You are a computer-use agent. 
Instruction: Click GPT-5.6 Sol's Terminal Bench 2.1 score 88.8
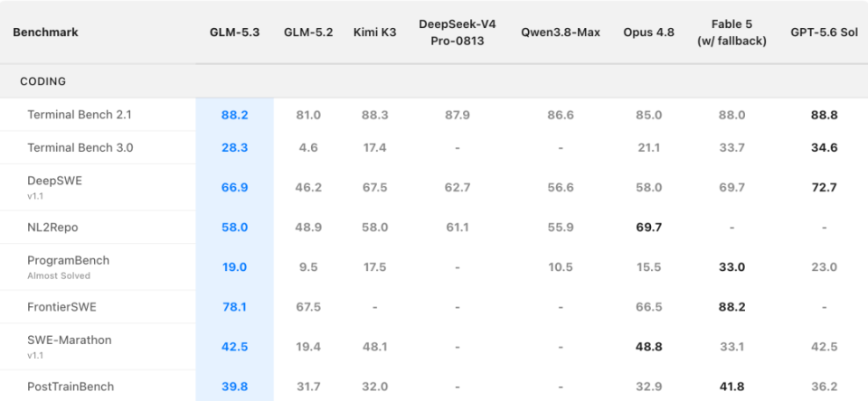825,115
